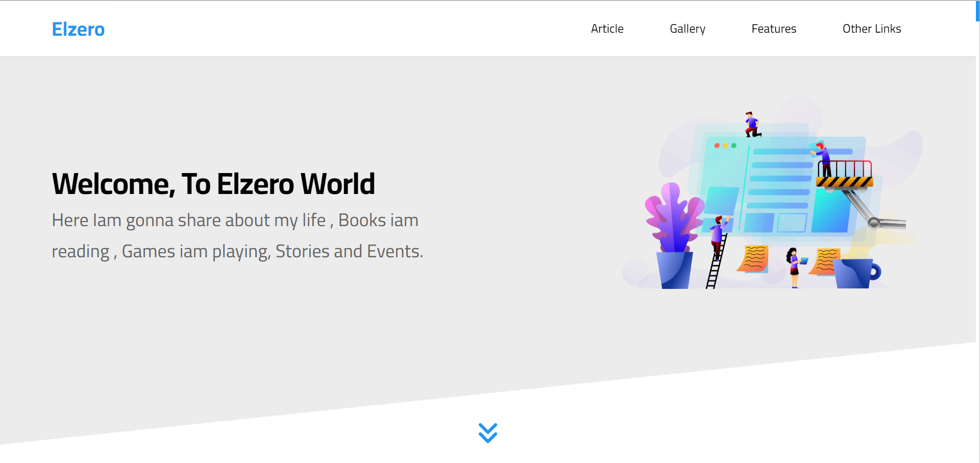This screenshot has width=980, height=463.
Task: Click the red dot in the illustrated window
Action: 717,145
